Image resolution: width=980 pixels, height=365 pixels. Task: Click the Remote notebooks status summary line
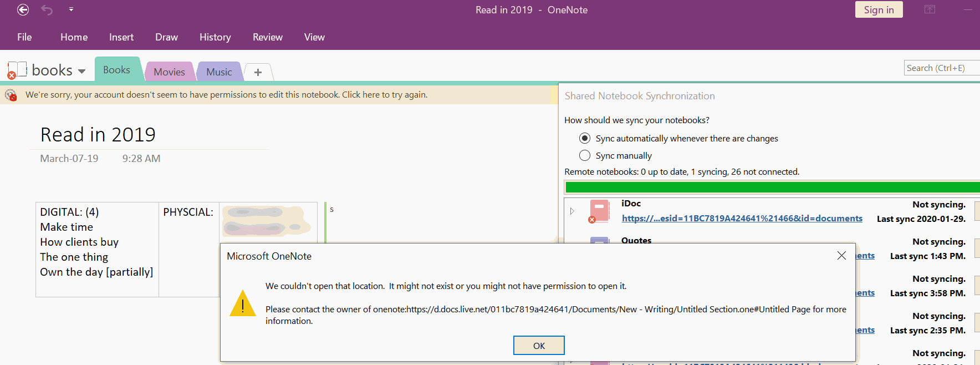(682, 172)
